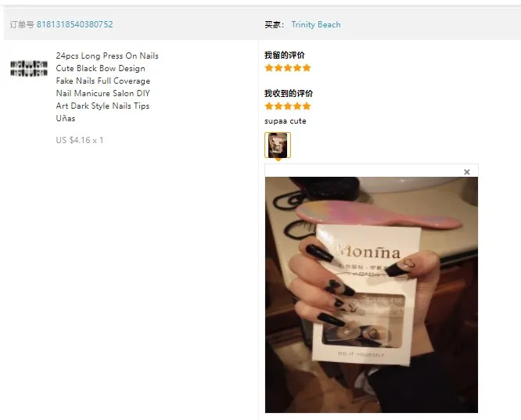Select the small review photo thumbnail

click(x=278, y=145)
